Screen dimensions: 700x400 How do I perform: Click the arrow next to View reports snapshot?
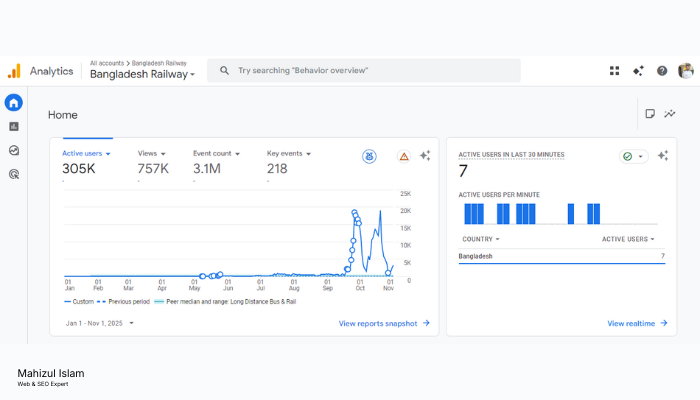coord(426,323)
